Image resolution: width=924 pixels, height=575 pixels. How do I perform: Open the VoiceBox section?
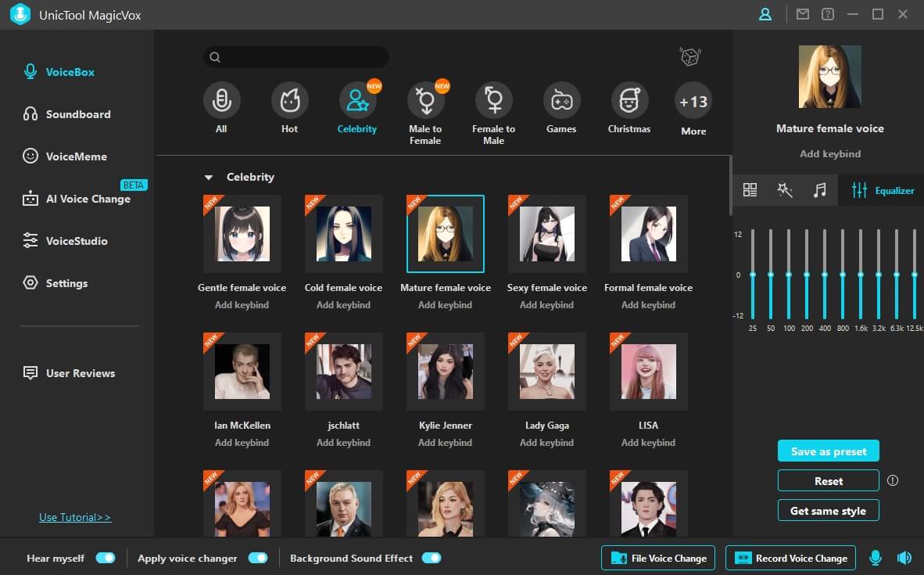[x=59, y=72]
